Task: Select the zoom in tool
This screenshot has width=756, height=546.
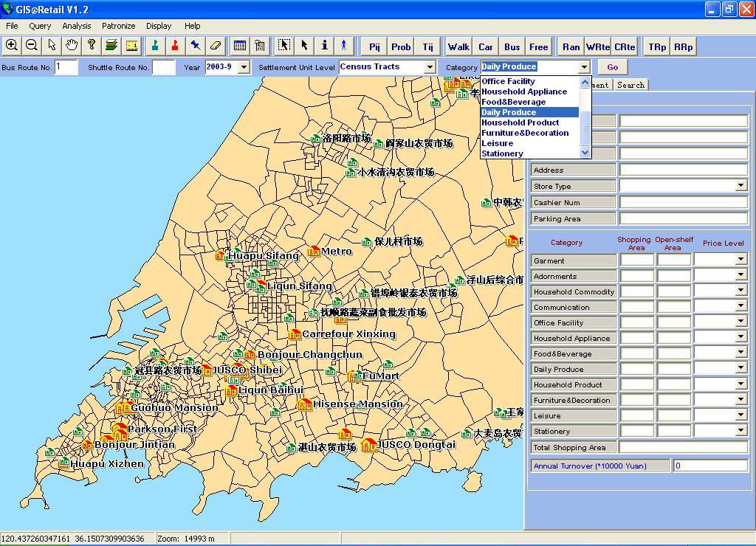Action: [x=12, y=46]
